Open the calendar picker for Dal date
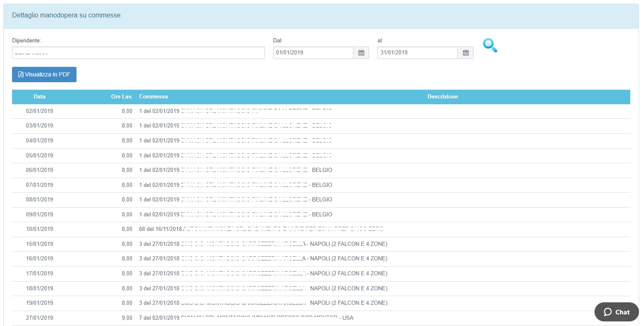Viewport: 644px width, 326px height. (361, 53)
